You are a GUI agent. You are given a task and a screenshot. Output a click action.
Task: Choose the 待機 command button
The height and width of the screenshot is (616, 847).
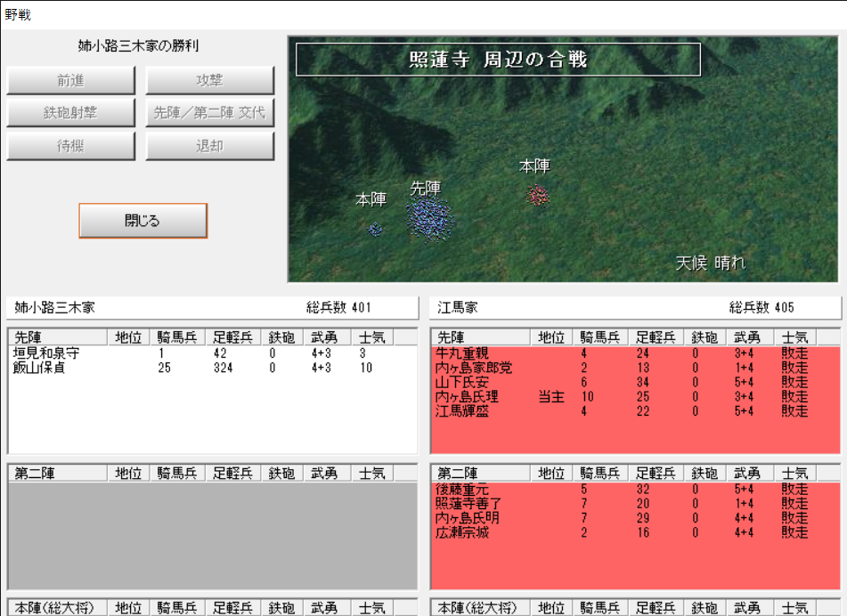coord(71,146)
